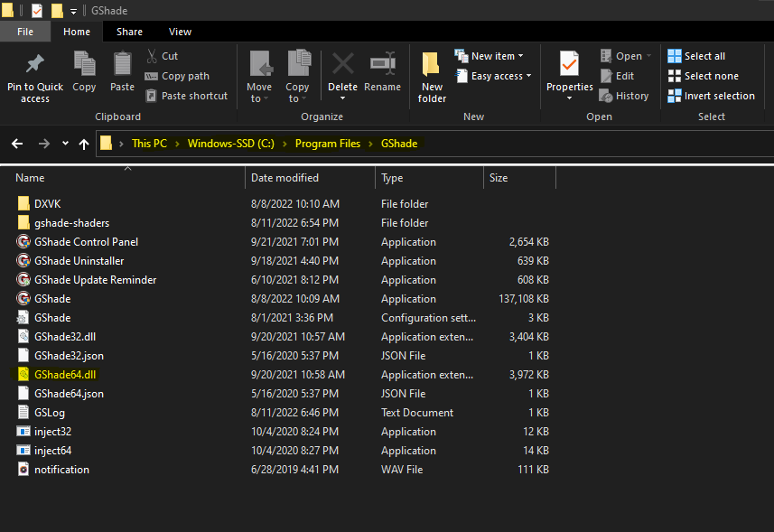Go up one folder level with the Up arrow
The height and width of the screenshot is (532, 774).
click(x=84, y=144)
